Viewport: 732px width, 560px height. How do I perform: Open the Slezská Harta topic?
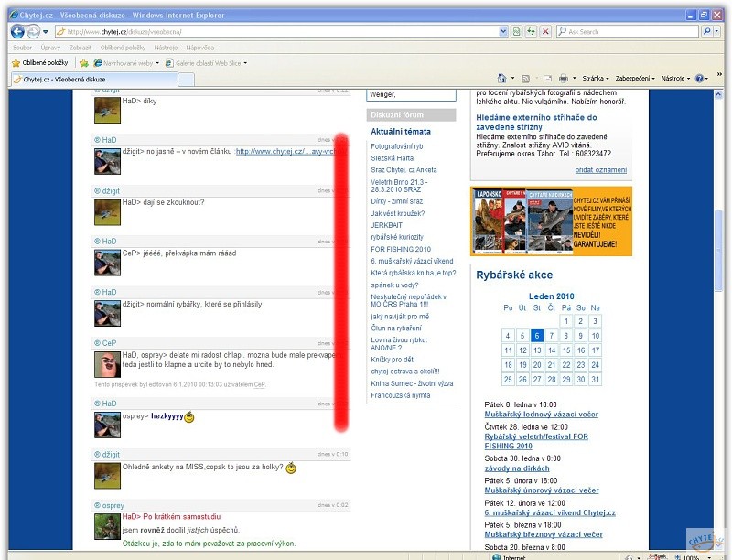tap(393, 158)
